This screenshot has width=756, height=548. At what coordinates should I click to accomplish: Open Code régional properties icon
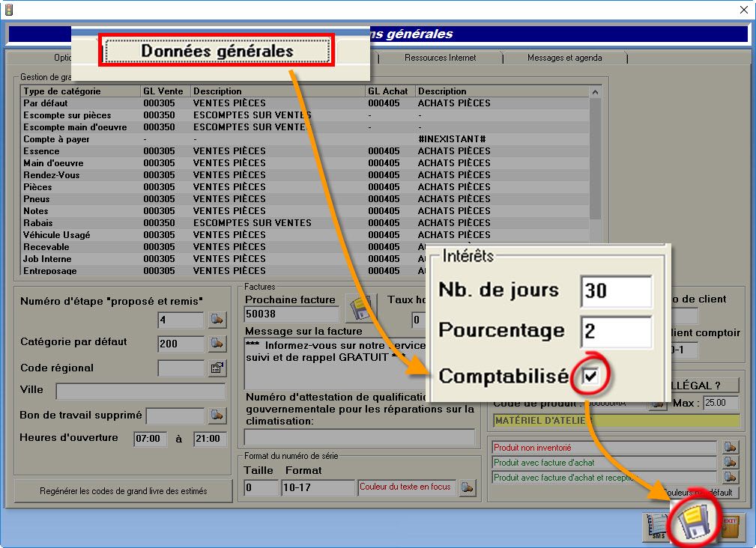pyautogui.click(x=217, y=368)
